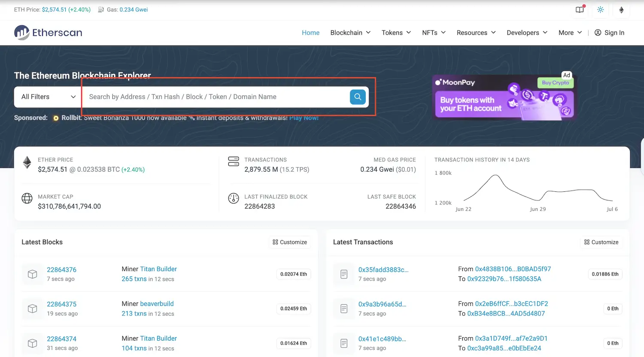
Task: Open the knowledge base book icon
Action: pyautogui.click(x=579, y=10)
